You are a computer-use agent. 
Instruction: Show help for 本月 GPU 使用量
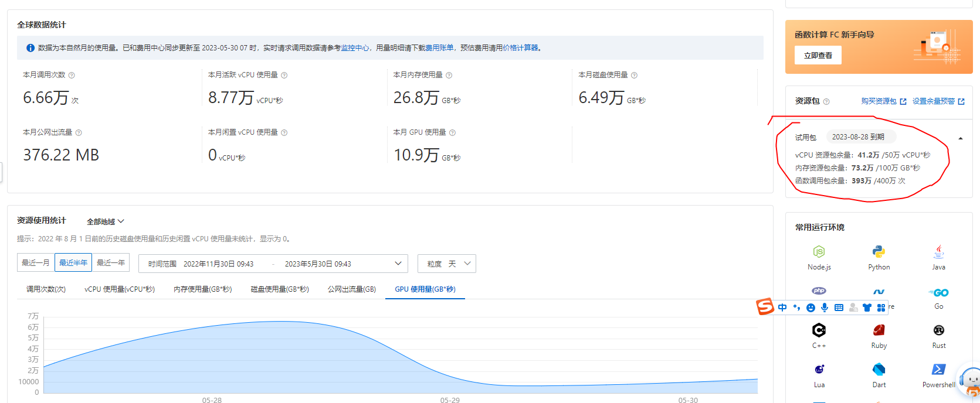452,133
